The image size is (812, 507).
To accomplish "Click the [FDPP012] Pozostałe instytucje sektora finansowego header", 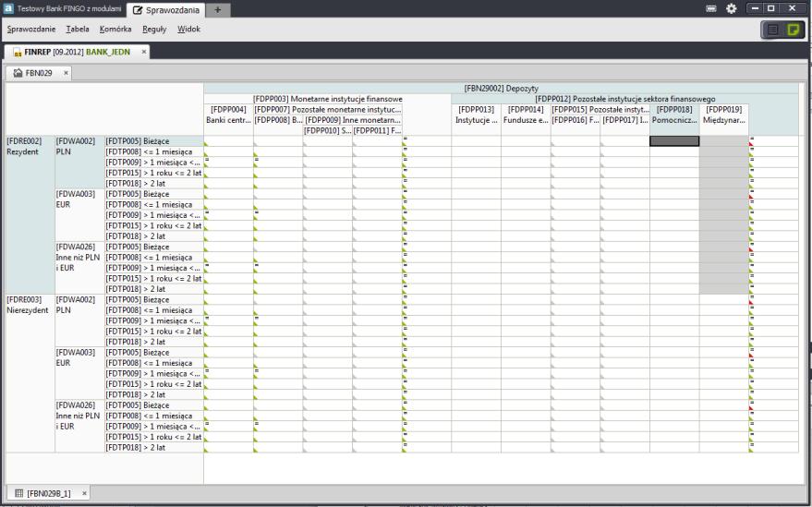I will pyautogui.click(x=624, y=99).
